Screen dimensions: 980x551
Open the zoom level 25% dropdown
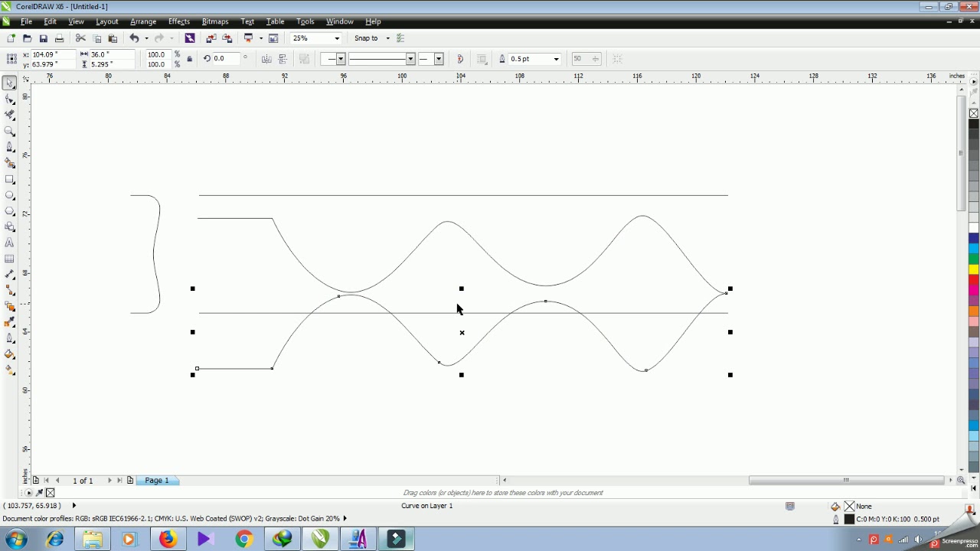pyautogui.click(x=337, y=38)
